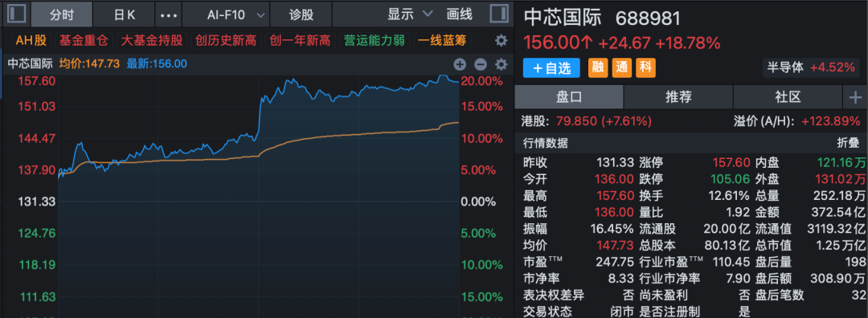Screen dimensions: 868x318
Task: Click the 中芯国际 stock name title
Action: (562, 18)
